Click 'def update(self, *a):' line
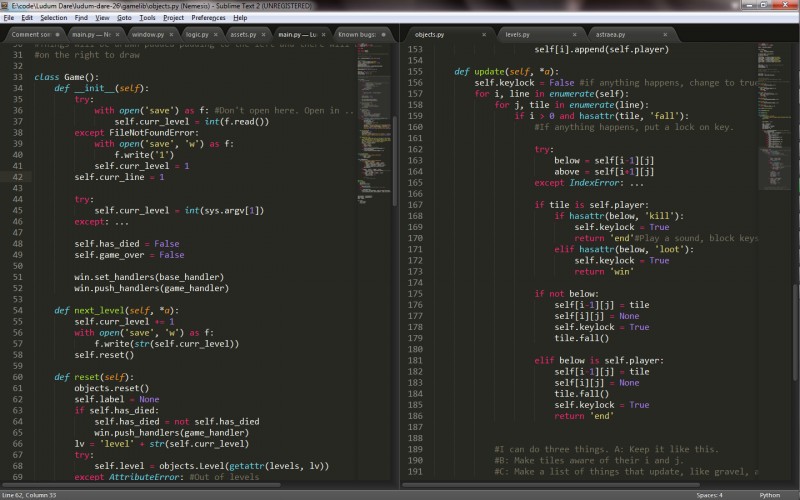Viewport: 800px width, 500px height. tap(506, 71)
